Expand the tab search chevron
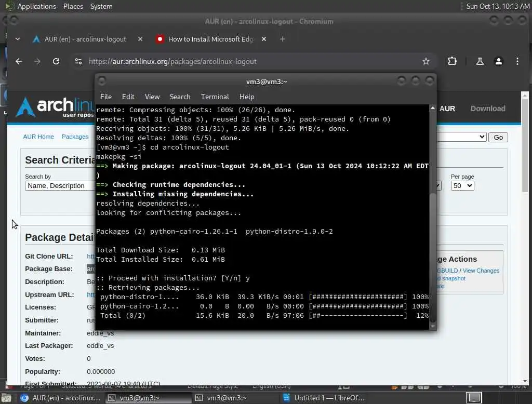The width and height of the screenshot is (532, 404). pyautogui.click(x=18, y=39)
